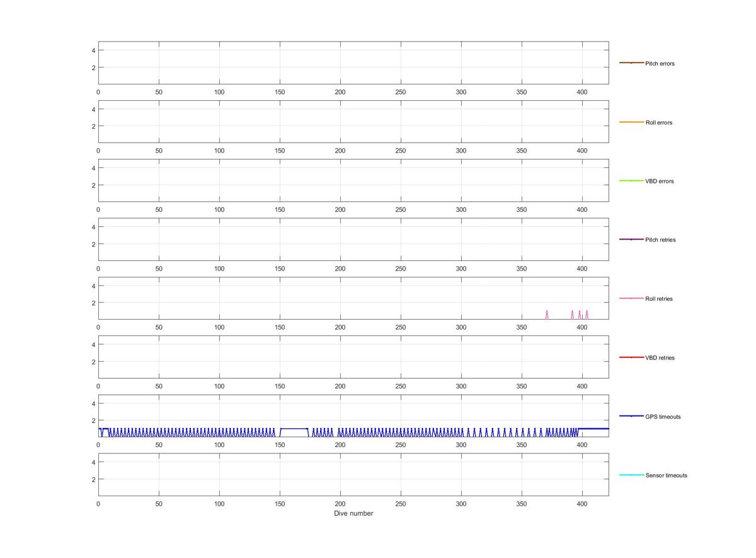756x558 pixels.
Task: Click the pink Roll retries legend line
Action: click(x=631, y=298)
